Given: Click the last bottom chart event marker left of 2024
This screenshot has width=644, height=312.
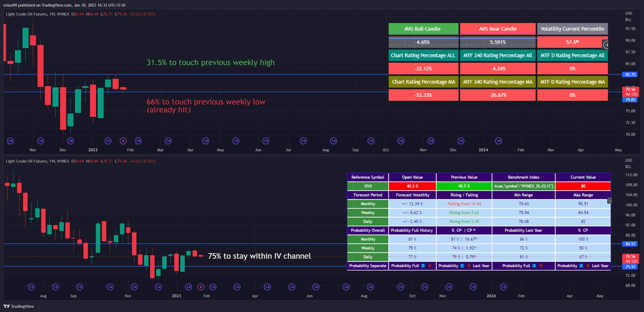Looking at the screenshot, I should [473, 287].
